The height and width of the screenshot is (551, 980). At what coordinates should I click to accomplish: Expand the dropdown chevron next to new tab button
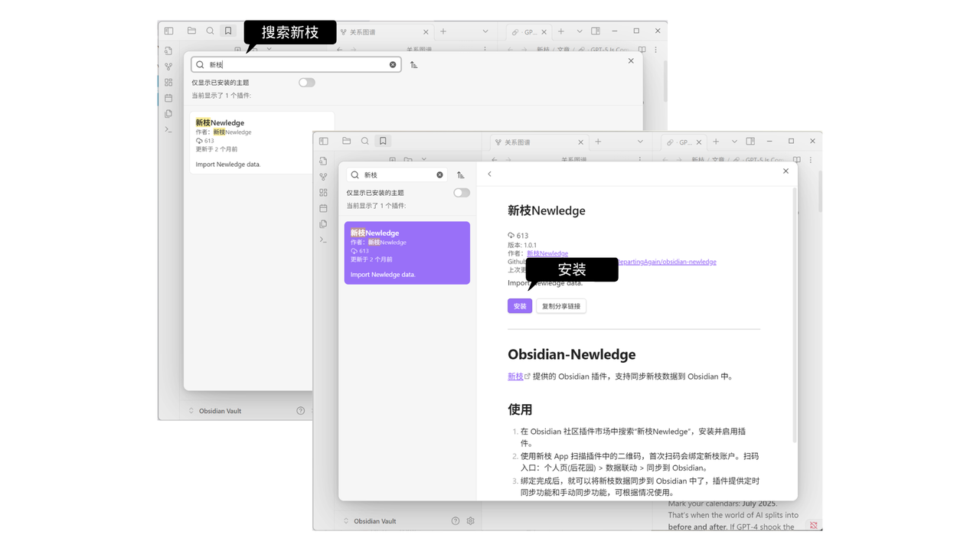coord(642,142)
